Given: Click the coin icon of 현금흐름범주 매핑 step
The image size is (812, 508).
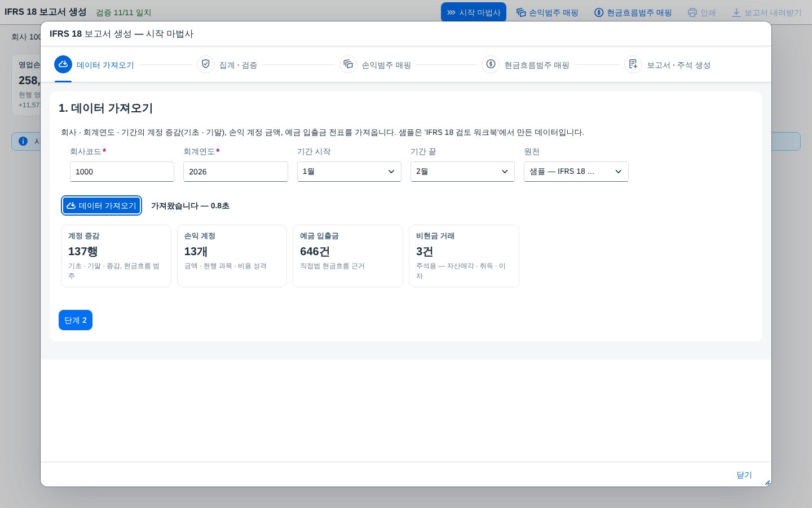Looking at the screenshot, I should tap(491, 64).
